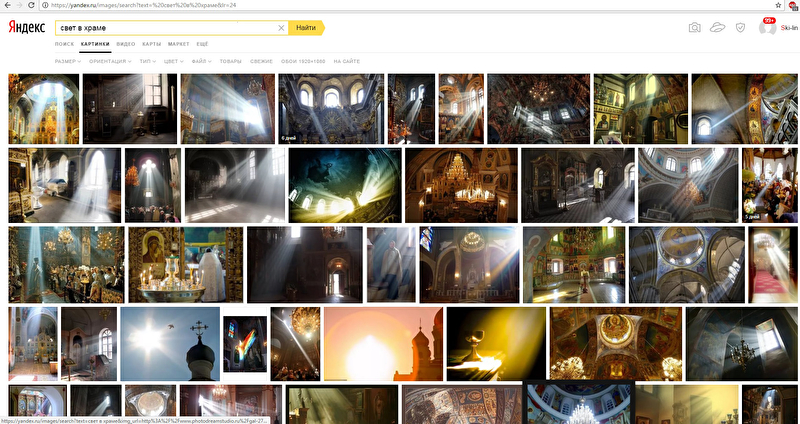Click the Ski-lin username link
Image resolution: width=800 pixels, height=424 pixels.
pyautogui.click(x=788, y=28)
